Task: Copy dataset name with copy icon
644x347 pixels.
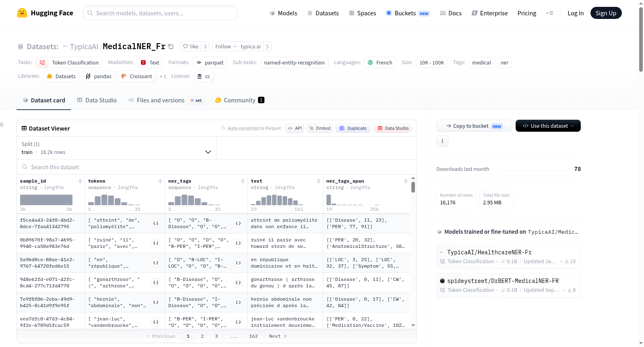Action: (x=171, y=46)
